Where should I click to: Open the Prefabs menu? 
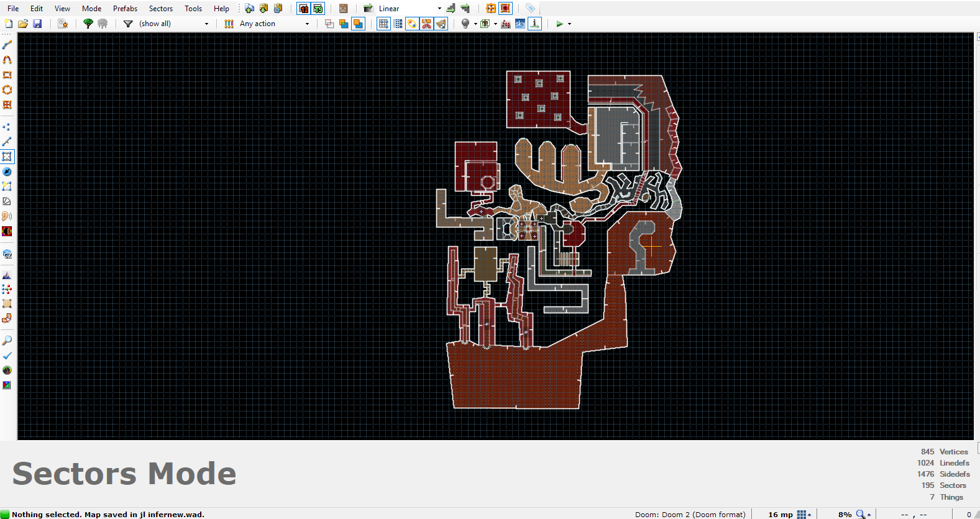(x=125, y=9)
